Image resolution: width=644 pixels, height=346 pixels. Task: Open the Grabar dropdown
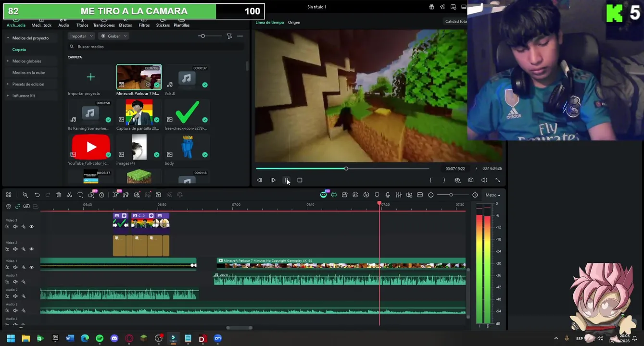point(114,36)
